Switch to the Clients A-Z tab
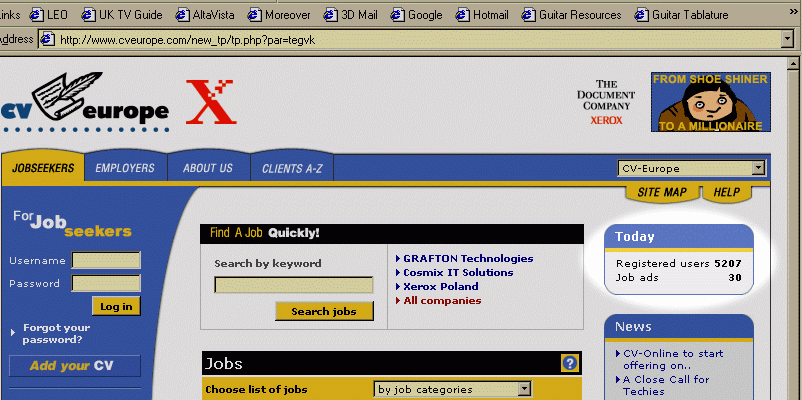The height and width of the screenshot is (400, 802). click(292, 168)
